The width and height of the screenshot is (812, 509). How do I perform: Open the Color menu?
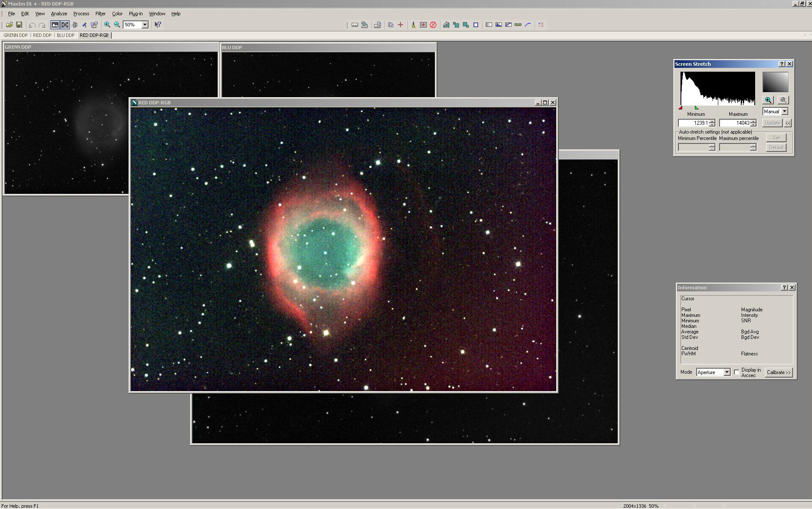117,14
